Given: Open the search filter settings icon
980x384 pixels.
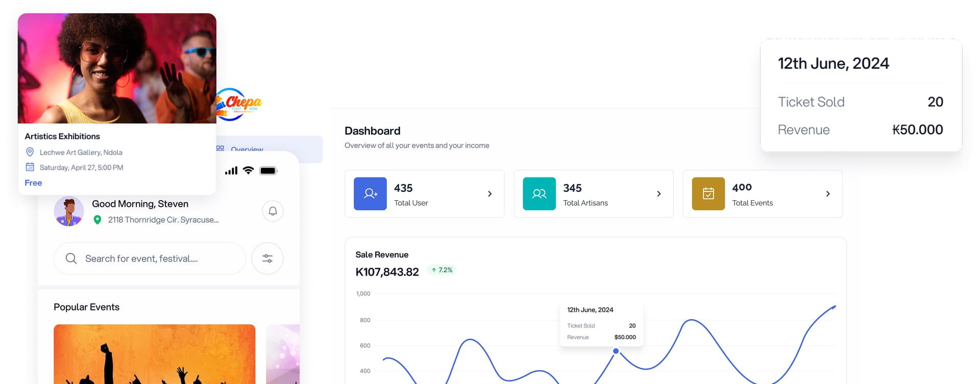Looking at the screenshot, I should click(x=267, y=258).
